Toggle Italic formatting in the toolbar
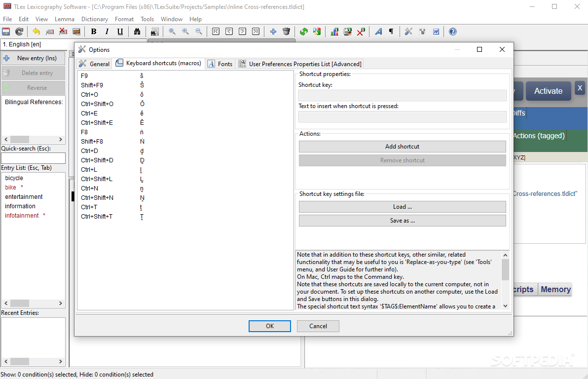588x379 pixels. coord(107,32)
